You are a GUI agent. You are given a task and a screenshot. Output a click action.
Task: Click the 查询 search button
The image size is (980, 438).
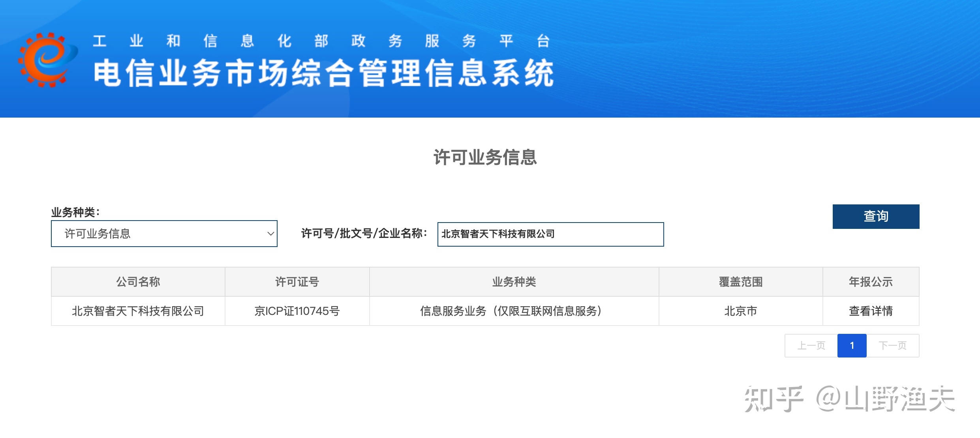(x=876, y=216)
